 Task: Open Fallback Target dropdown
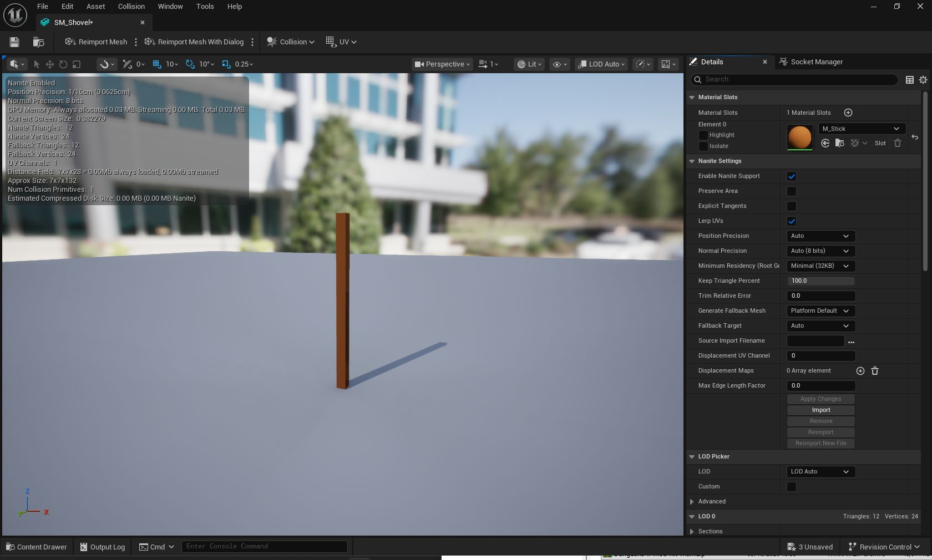pyautogui.click(x=820, y=326)
